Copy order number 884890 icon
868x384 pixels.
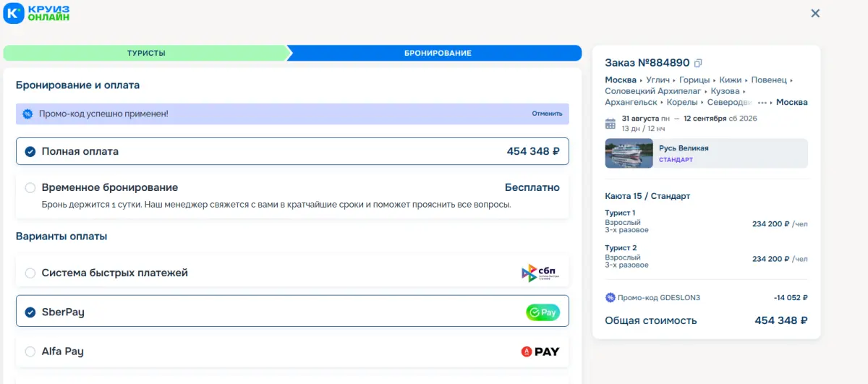point(698,63)
